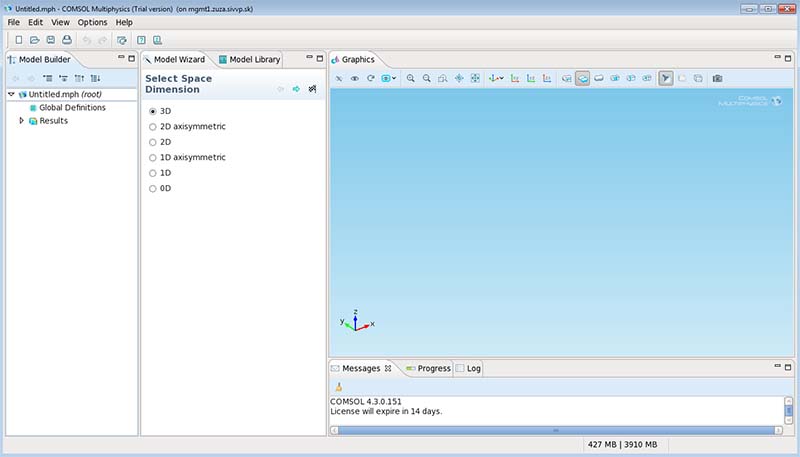Click the camera image snapshot icon
The height and width of the screenshot is (457, 800).
[717, 78]
